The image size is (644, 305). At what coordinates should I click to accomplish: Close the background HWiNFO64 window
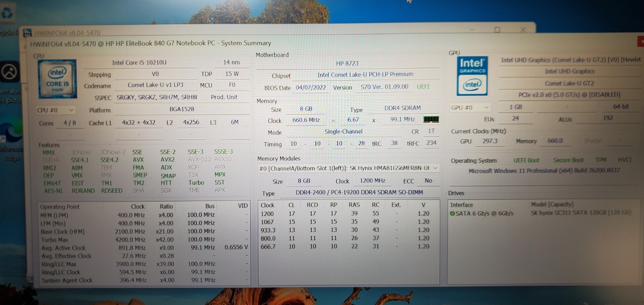[x=522, y=30]
